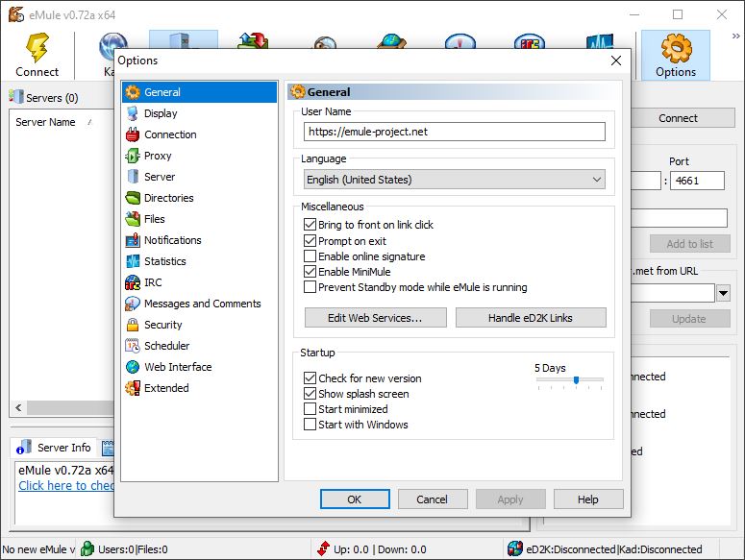The image size is (745, 560).
Task: Click Servers (0) list header label
Action: (52, 98)
